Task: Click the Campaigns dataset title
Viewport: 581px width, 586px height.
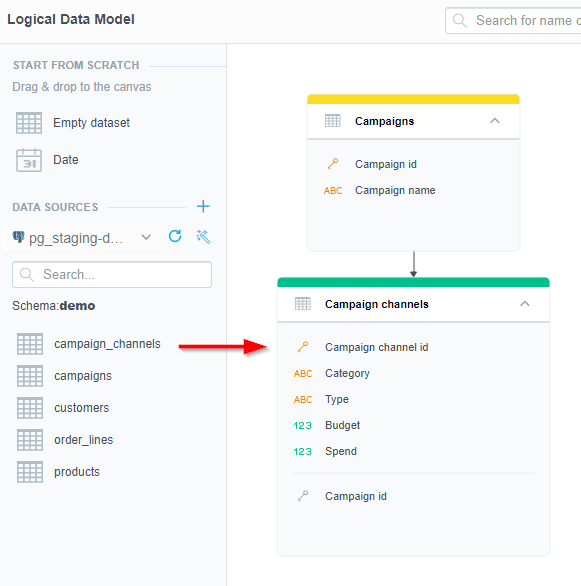Action: 384,121
